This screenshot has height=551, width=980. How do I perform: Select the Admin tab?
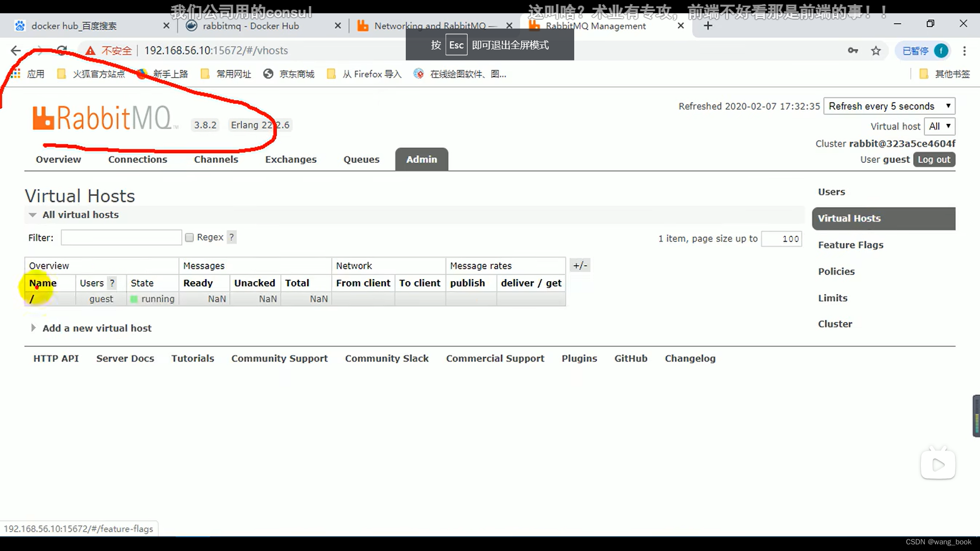tap(422, 159)
